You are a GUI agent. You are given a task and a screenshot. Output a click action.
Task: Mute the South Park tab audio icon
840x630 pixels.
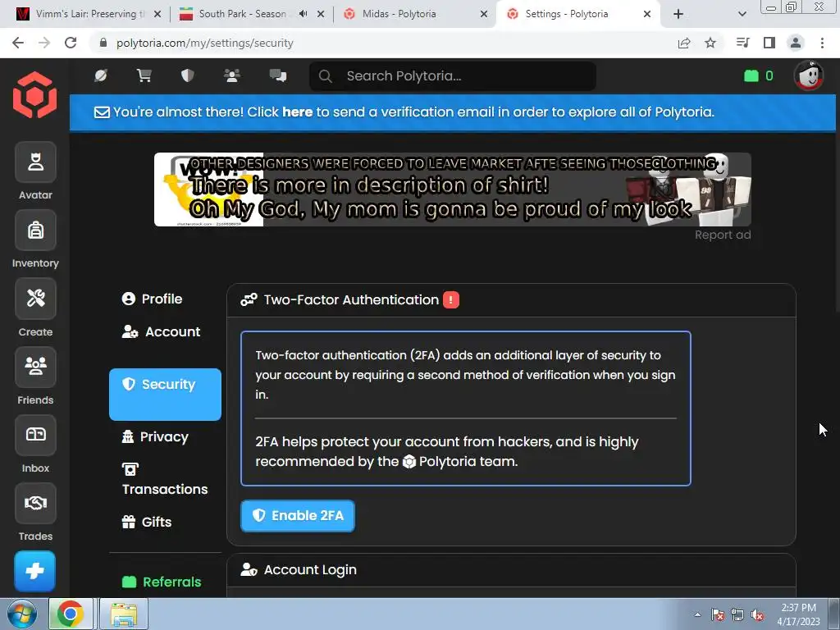[304, 14]
